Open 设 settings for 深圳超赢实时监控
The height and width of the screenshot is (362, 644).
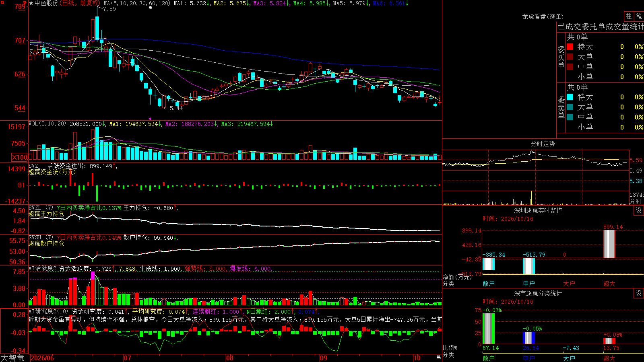tap(639, 210)
